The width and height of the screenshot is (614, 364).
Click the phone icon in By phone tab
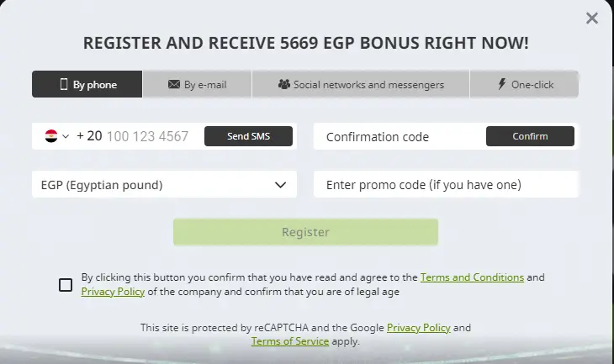click(63, 85)
